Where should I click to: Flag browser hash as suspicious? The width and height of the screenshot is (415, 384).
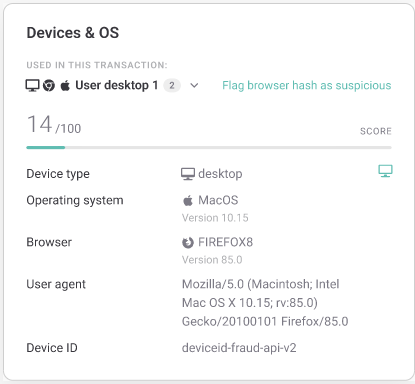[307, 85]
